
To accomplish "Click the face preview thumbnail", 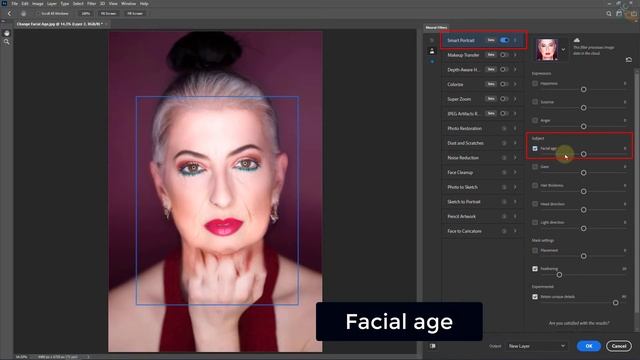I will [x=547, y=49].
